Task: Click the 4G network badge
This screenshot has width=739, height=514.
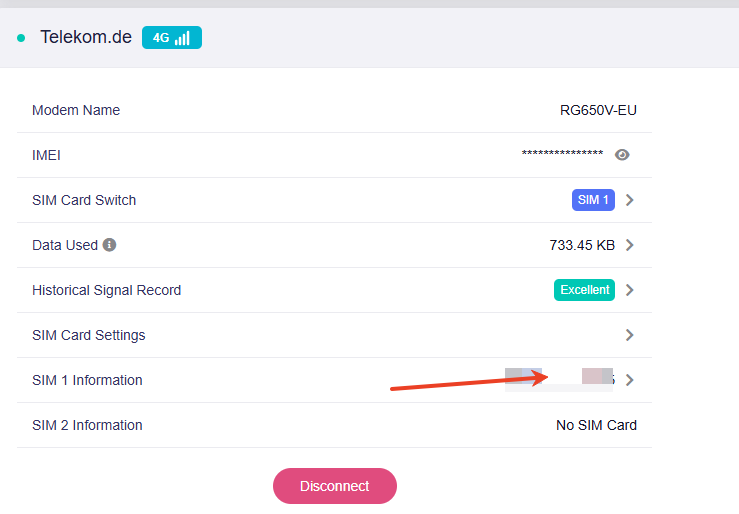Action: (161, 38)
